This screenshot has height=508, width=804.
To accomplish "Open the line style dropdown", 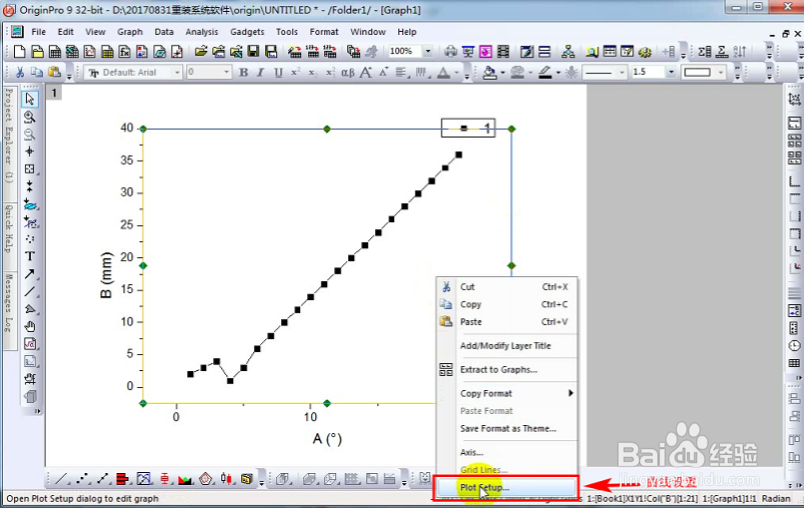I will [x=622, y=72].
